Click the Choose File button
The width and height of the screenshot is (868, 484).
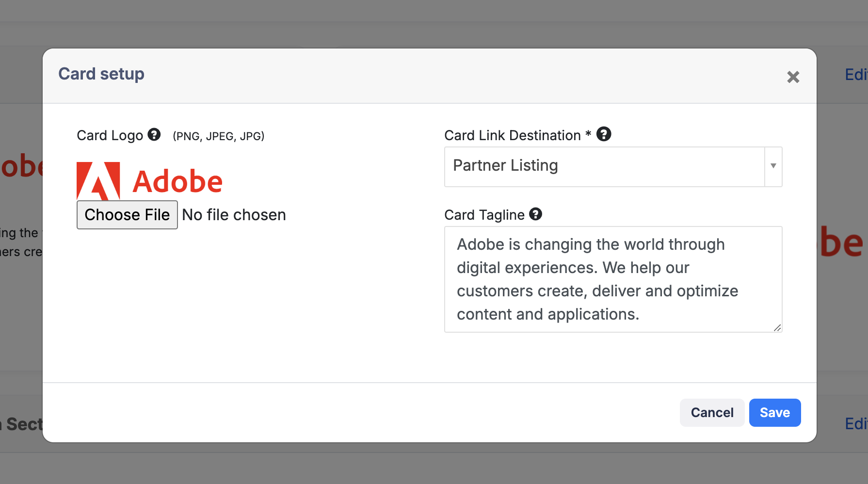click(127, 215)
